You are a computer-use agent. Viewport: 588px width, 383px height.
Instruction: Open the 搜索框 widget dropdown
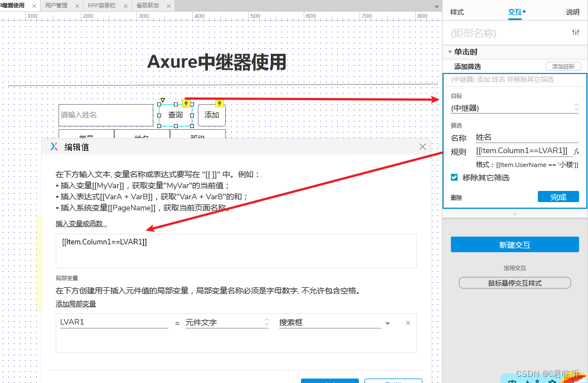[x=334, y=322]
